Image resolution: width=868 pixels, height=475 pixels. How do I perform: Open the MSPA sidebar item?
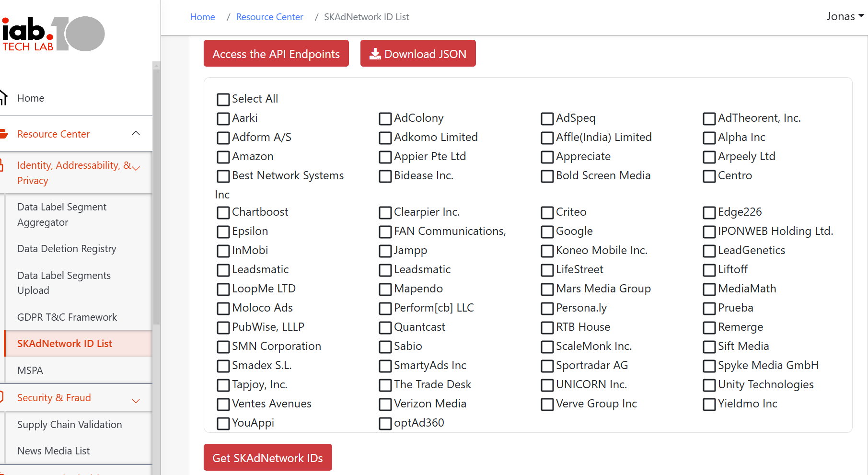[x=30, y=371]
